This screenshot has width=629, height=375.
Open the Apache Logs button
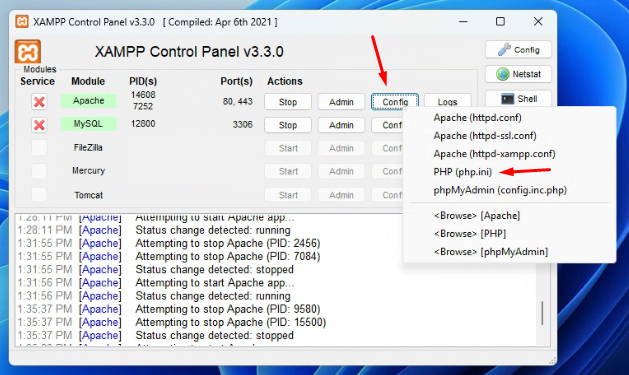point(447,100)
